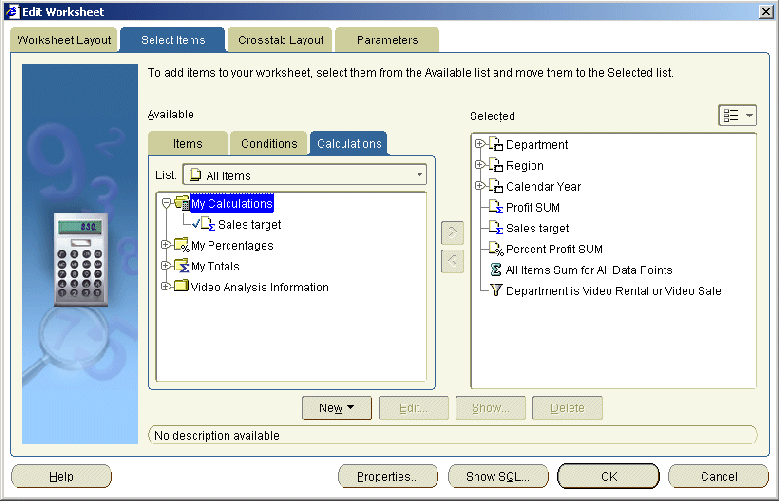Expand the My Totals tree node
Screen dimensions: 779x501
coord(166,265)
